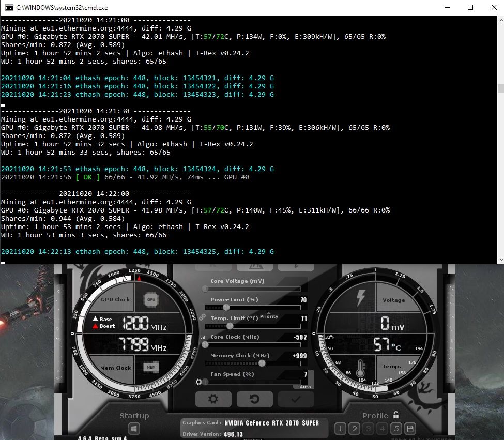Click the 1200 MHz GPU clock readout
504x440 pixels.
(144, 323)
